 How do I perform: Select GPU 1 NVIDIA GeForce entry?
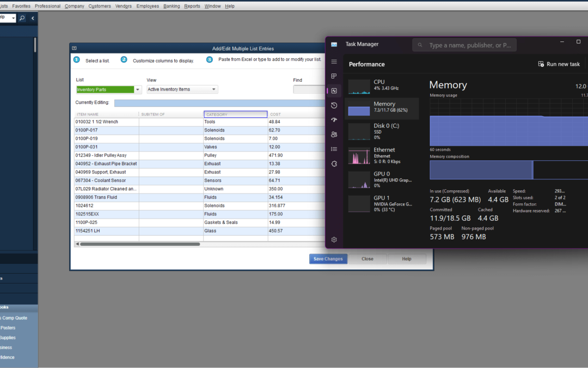click(382, 203)
